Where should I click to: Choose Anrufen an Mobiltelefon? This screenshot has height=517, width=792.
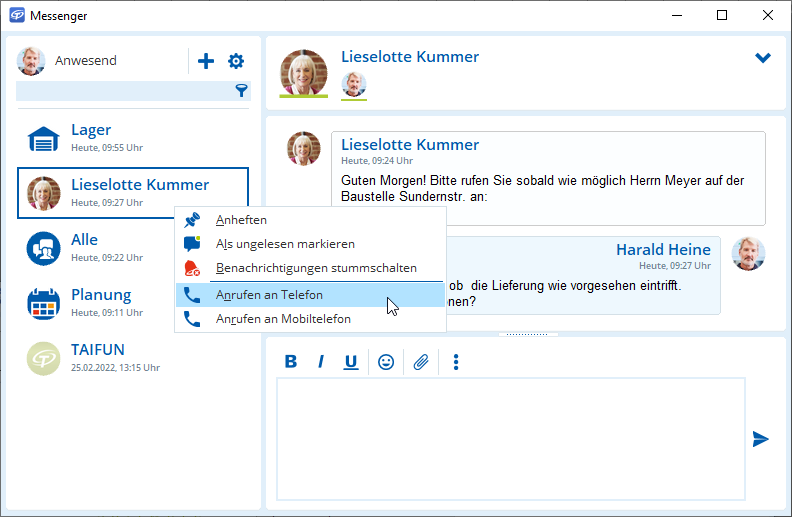point(283,320)
